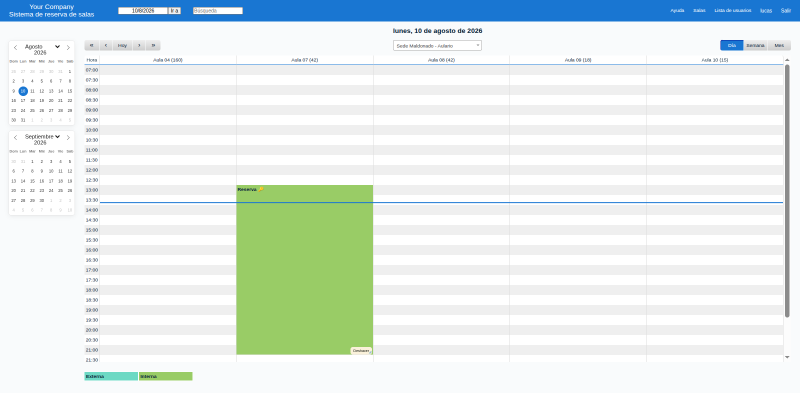
Task: Select September 30 in the mini calendar
Action: coord(42,200)
